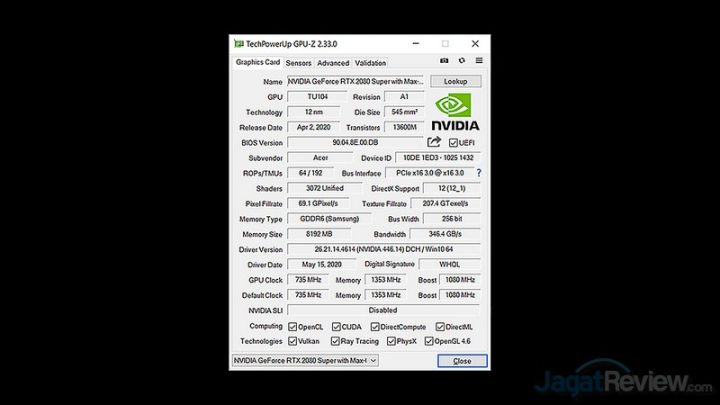720x405 pixels.
Task: Click the GPU field showing TU104
Action: pos(317,97)
